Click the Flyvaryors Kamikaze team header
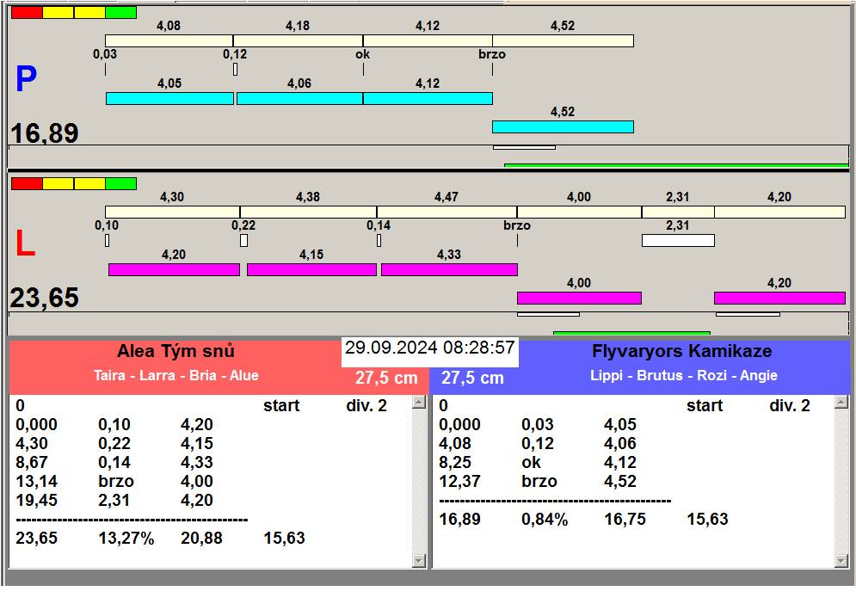The height and width of the screenshot is (616, 856). click(682, 351)
